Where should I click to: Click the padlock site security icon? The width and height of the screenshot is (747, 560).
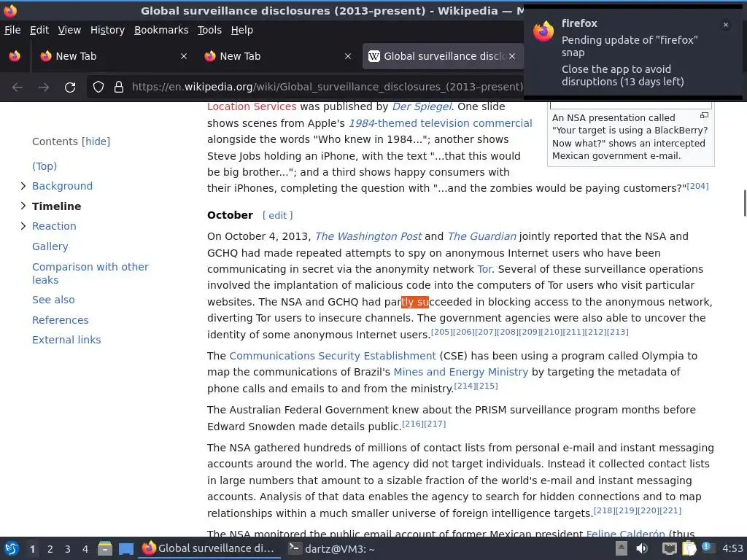[x=119, y=87]
